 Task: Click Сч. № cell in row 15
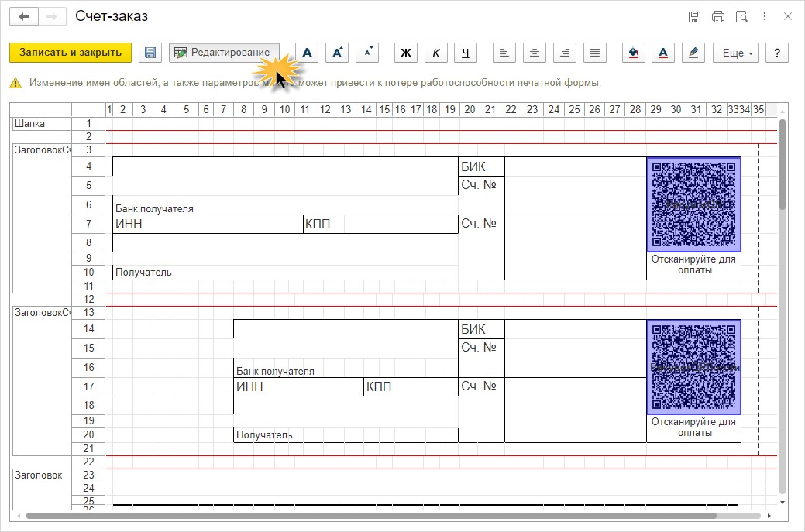(x=481, y=348)
